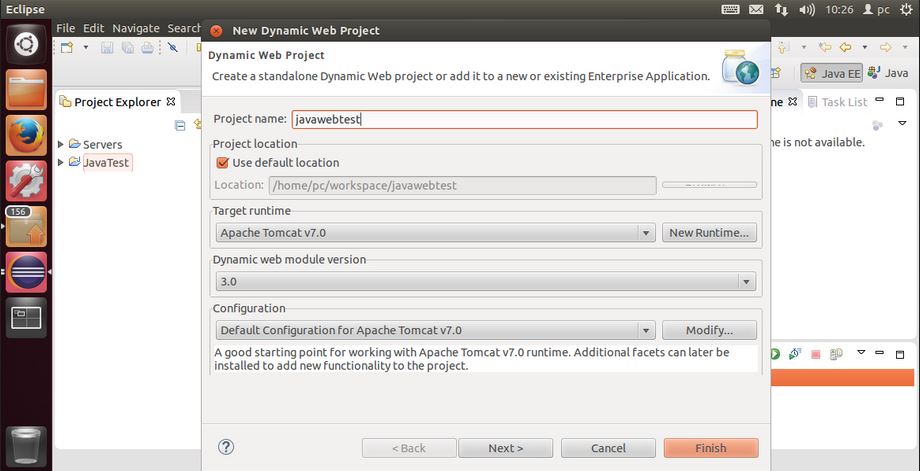The height and width of the screenshot is (471, 920).
Task: Click the Finish button
Action: click(711, 448)
